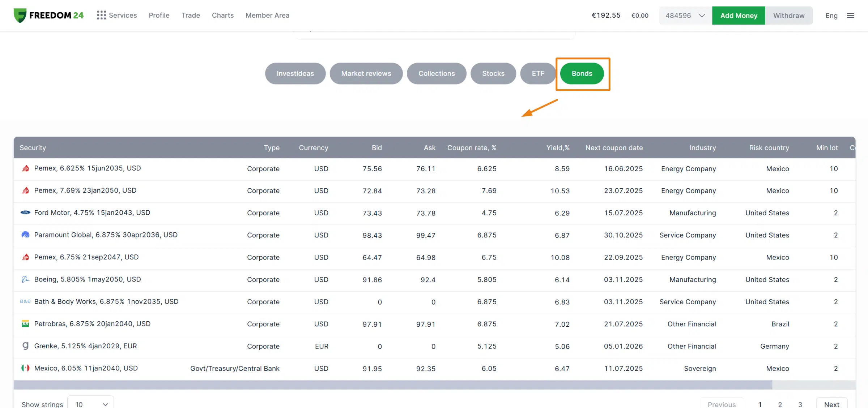Click the Mexico flag icon
Viewport: 868px width, 408px height.
(25, 368)
